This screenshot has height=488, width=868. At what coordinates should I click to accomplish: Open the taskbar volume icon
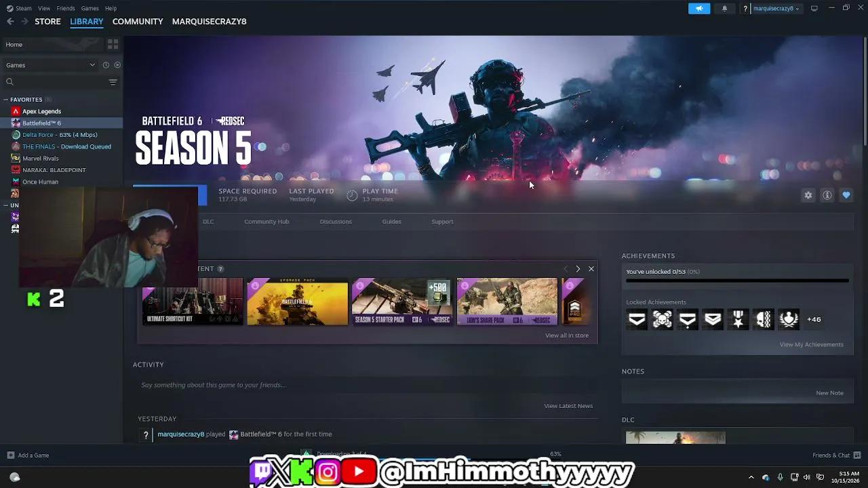[x=807, y=477]
